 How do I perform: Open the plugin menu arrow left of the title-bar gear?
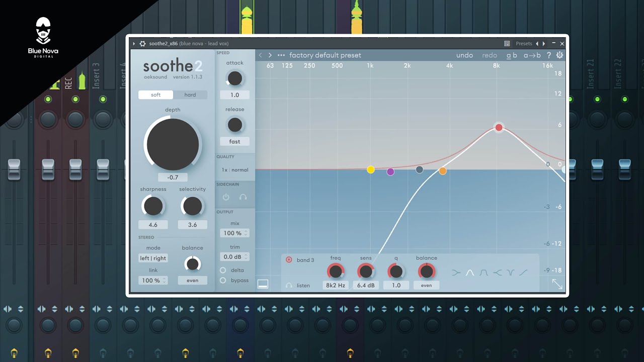[134, 44]
